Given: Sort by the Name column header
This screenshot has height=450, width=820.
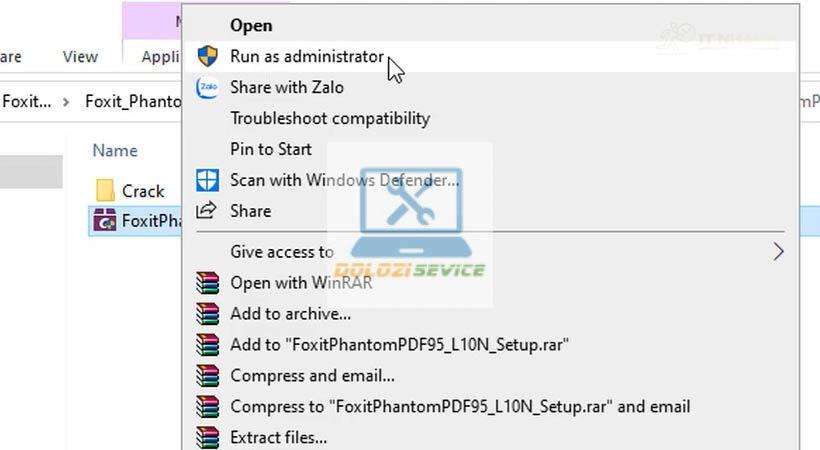Looking at the screenshot, I should (115, 150).
